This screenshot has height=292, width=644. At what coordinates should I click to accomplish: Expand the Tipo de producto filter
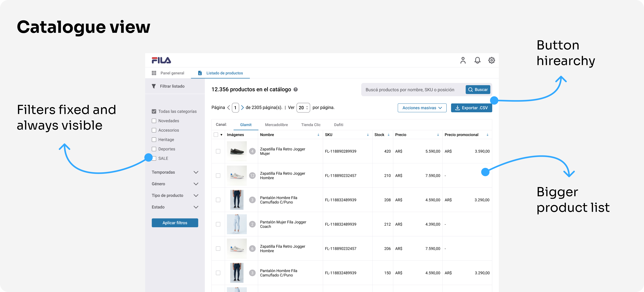click(x=196, y=195)
